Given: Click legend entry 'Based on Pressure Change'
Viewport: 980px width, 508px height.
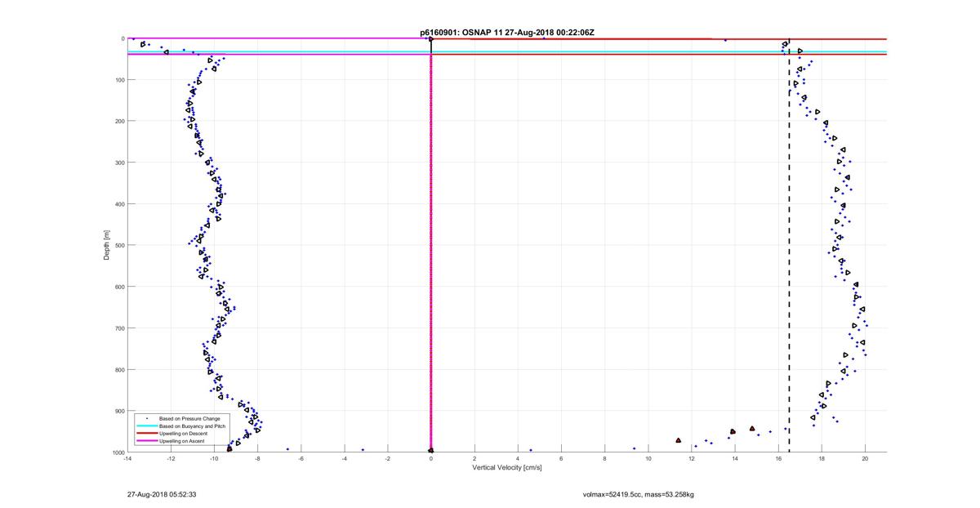Looking at the screenshot, I should pos(189,418).
